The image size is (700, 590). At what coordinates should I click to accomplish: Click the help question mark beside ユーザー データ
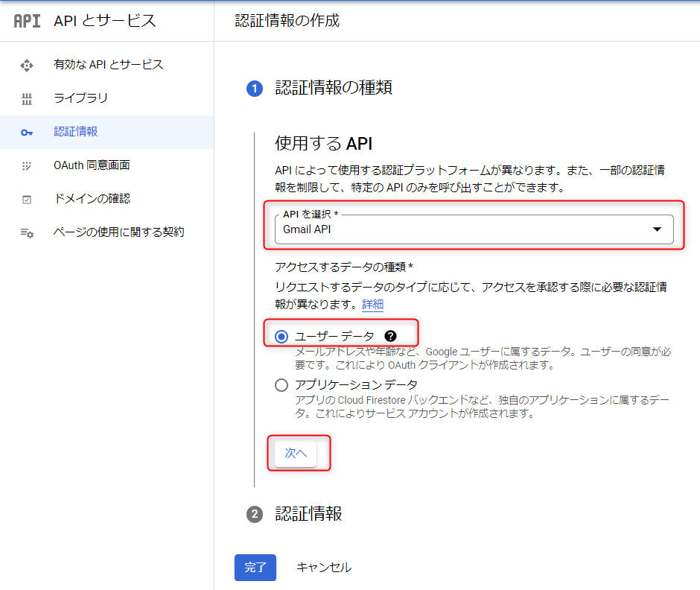tap(390, 336)
